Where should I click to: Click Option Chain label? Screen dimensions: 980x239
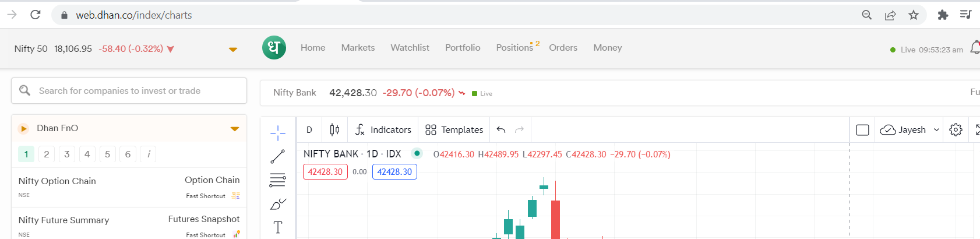(x=212, y=180)
